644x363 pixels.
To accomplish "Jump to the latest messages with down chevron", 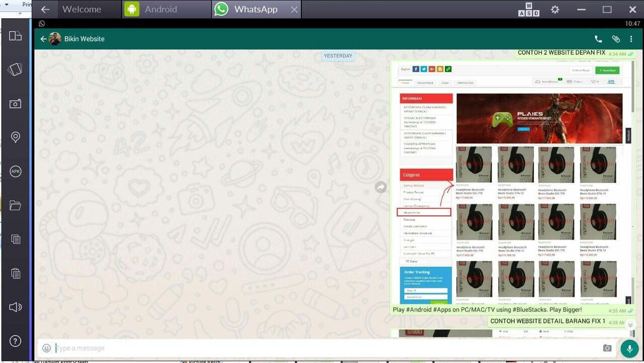I will point(630,325).
